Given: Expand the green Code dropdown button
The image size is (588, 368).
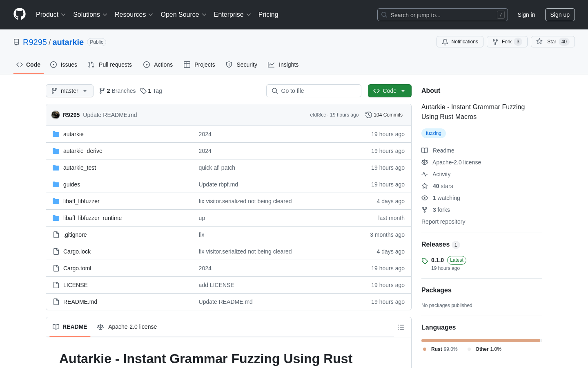Looking at the screenshot, I should pos(389,91).
